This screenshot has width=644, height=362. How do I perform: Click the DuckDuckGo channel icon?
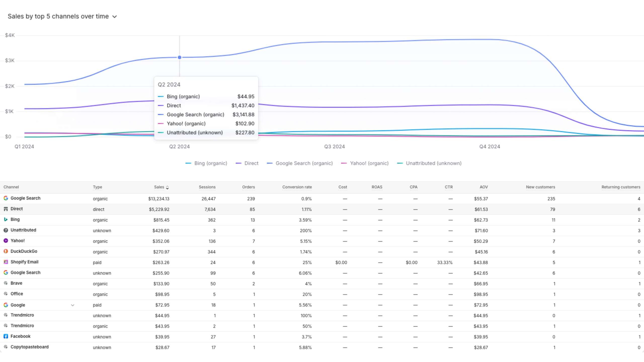pos(6,251)
